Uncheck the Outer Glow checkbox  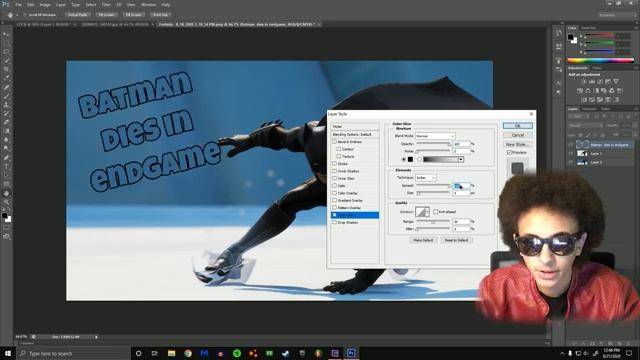tap(335, 215)
